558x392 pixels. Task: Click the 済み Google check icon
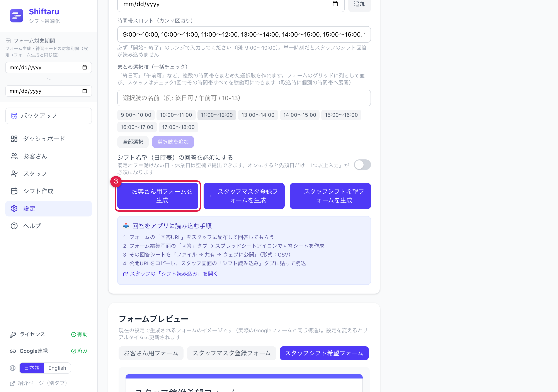pos(74,351)
